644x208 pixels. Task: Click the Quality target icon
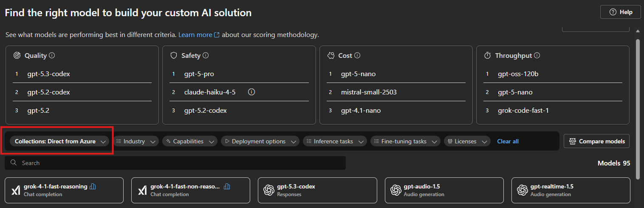(x=17, y=55)
